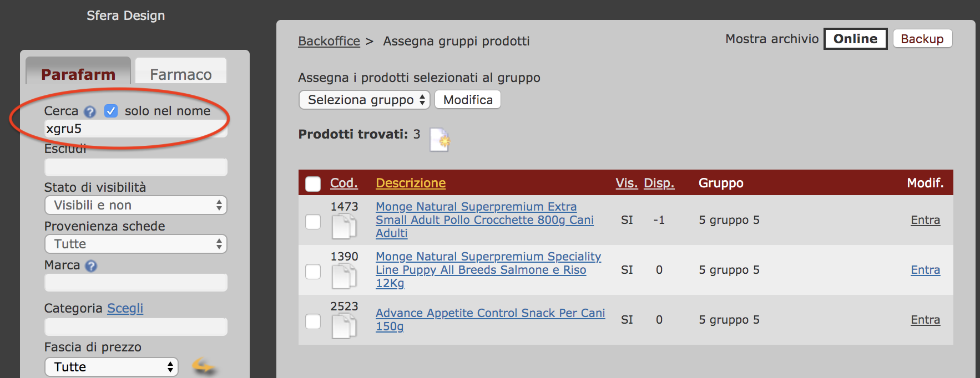This screenshot has width=980, height=378.
Task: Click the yellow reset arrow icon
Action: tap(203, 366)
